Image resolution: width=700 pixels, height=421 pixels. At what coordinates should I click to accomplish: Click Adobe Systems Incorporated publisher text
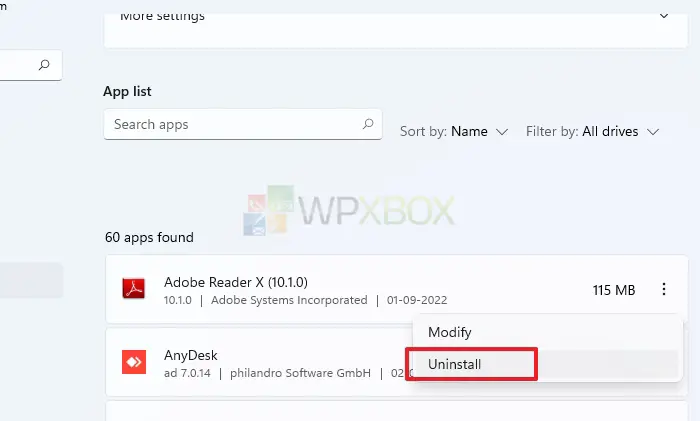point(289,300)
